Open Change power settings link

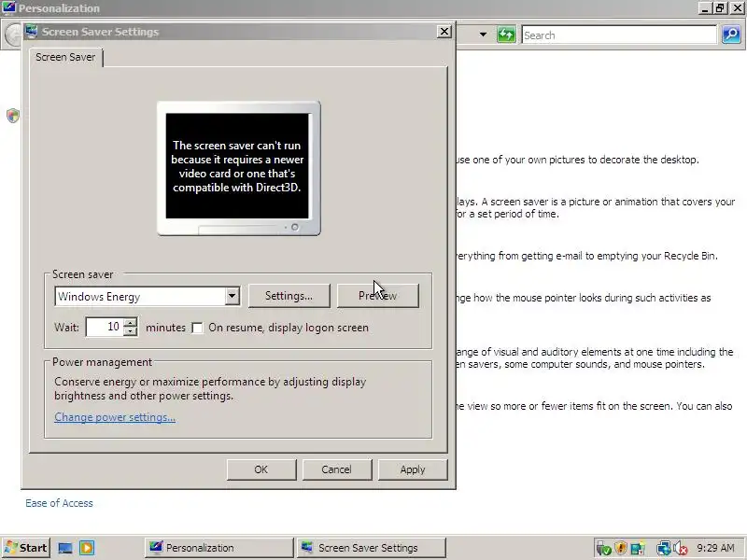115,417
